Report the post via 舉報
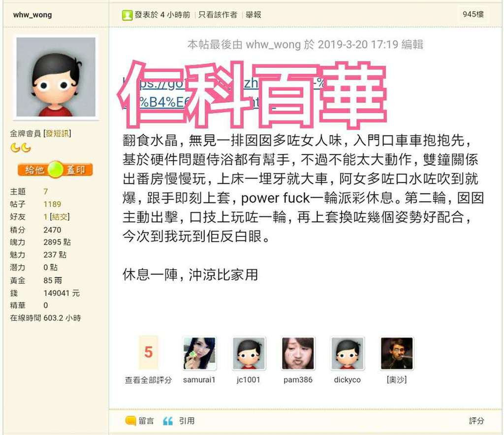This screenshot has height=435, width=504. (253, 15)
